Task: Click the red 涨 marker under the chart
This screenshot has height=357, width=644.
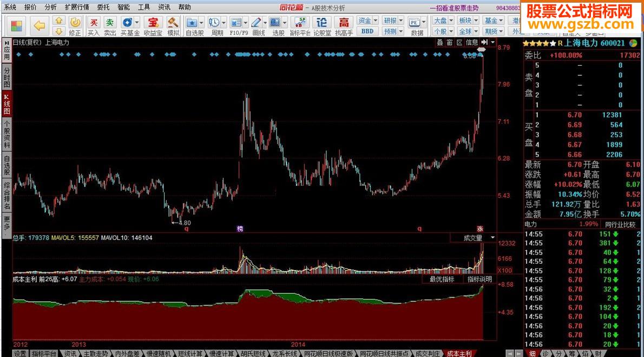Action: click(x=480, y=229)
